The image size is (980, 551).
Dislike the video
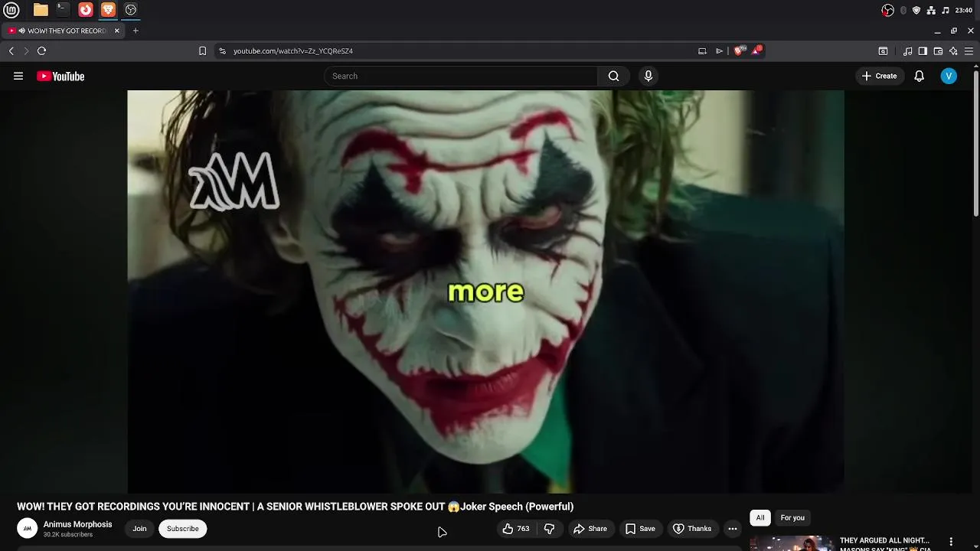pos(549,529)
